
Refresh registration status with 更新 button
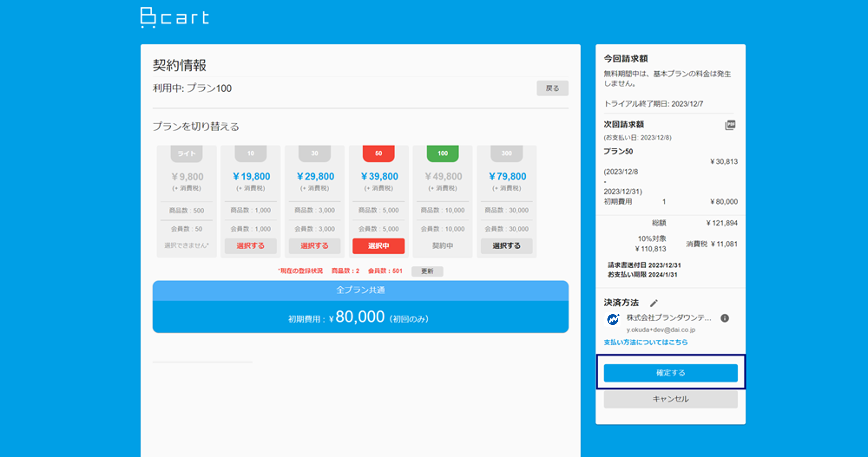(427, 271)
